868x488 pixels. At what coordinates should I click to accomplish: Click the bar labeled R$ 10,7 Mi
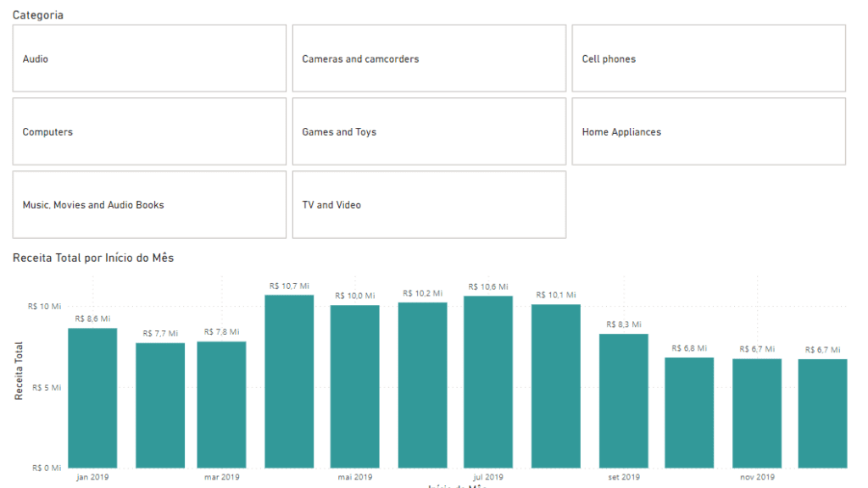[x=289, y=382]
